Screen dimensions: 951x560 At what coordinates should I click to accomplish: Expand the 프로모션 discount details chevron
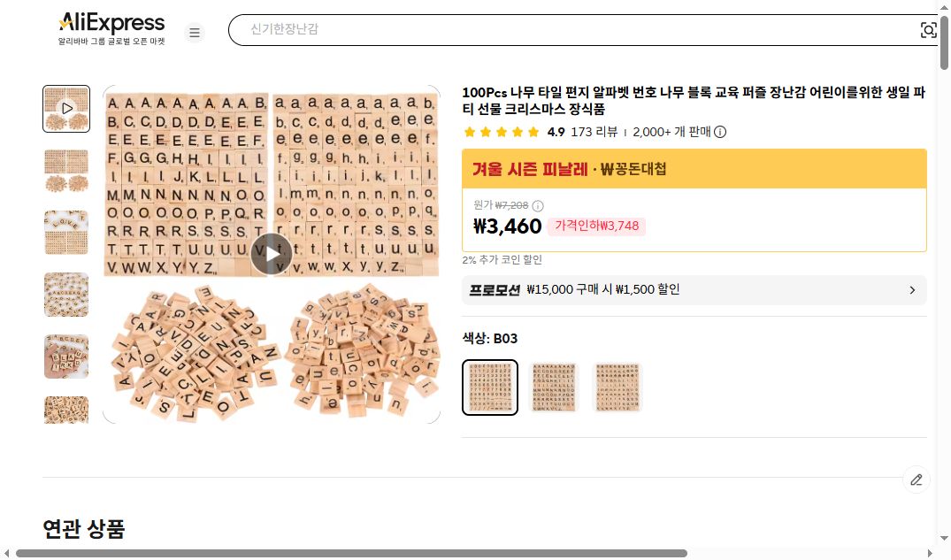pyautogui.click(x=912, y=290)
